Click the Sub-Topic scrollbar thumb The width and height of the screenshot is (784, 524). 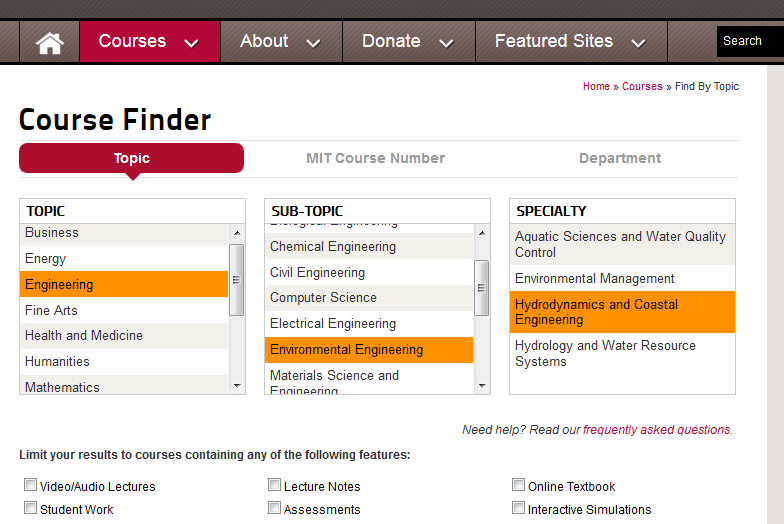(482, 287)
